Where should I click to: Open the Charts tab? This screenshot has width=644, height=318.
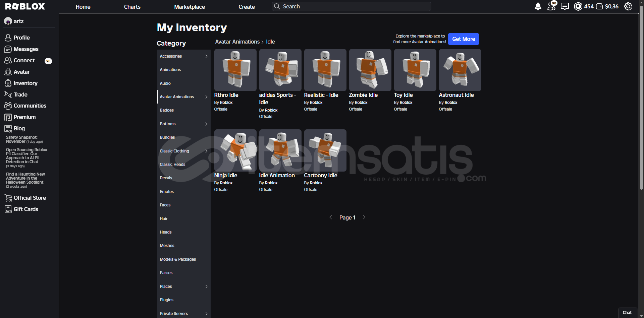132,7
